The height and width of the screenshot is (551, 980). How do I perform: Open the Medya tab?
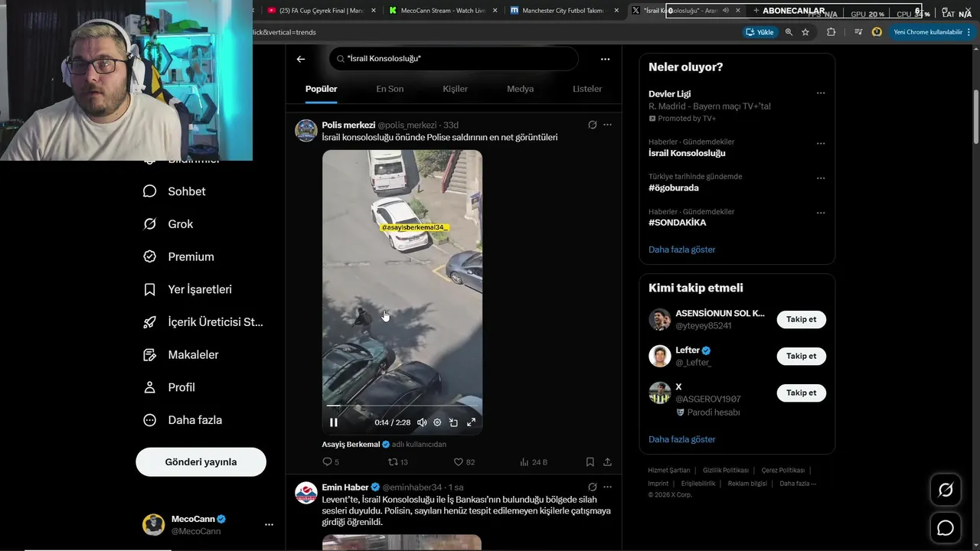click(520, 89)
